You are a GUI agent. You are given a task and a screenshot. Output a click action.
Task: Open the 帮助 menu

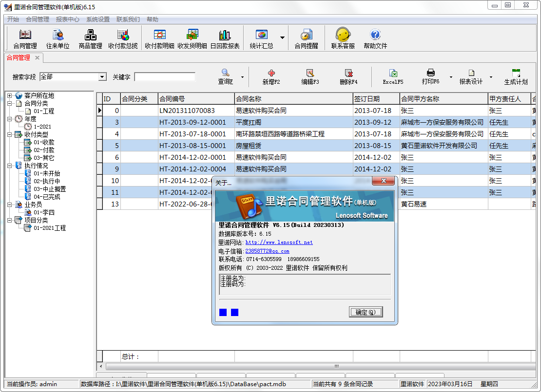[x=153, y=19]
